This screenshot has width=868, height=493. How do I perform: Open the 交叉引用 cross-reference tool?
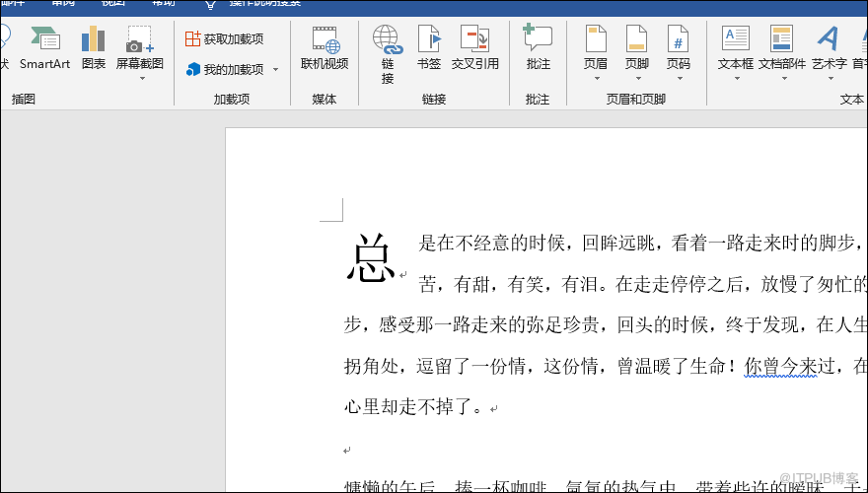pyautogui.click(x=475, y=47)
